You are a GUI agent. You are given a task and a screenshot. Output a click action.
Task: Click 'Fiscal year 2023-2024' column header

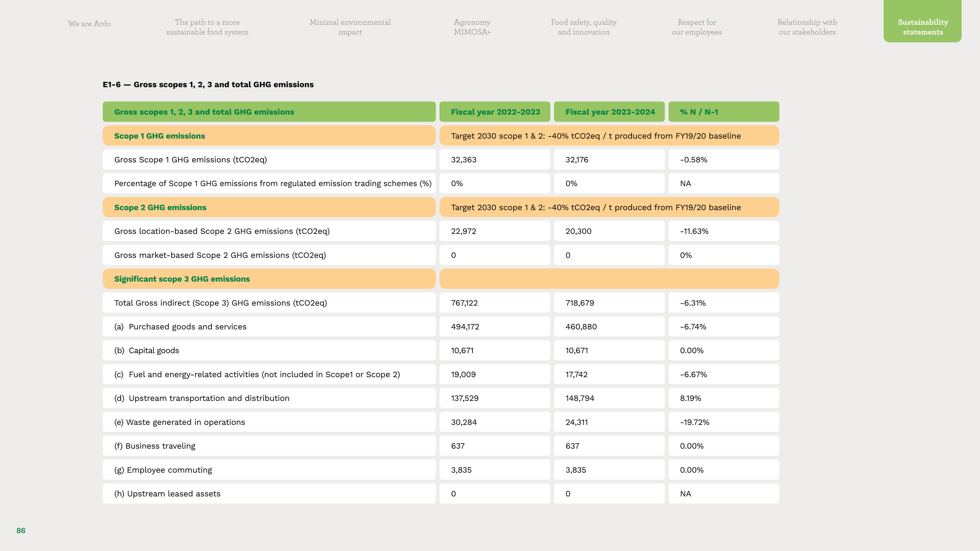tap(609, 112)
